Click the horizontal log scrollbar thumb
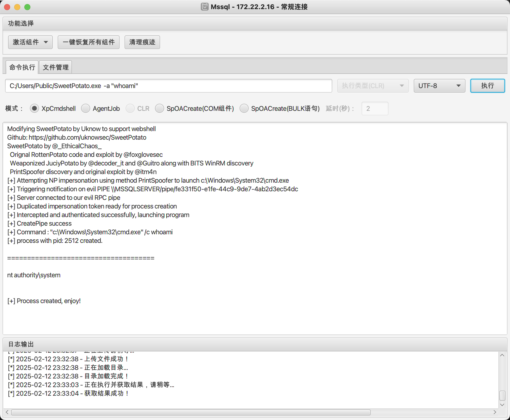 [x=191, y=412]
